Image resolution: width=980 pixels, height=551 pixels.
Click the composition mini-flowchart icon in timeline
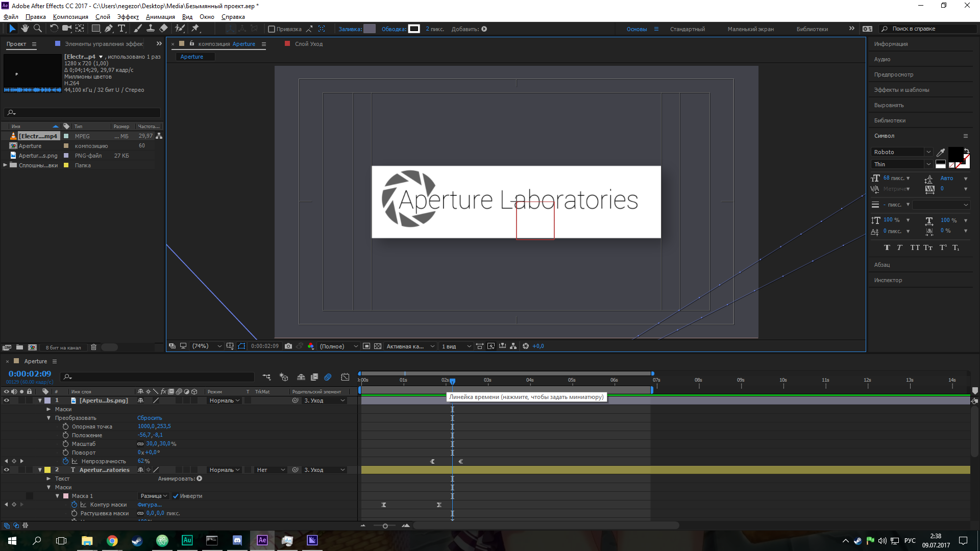click(266, 377)
